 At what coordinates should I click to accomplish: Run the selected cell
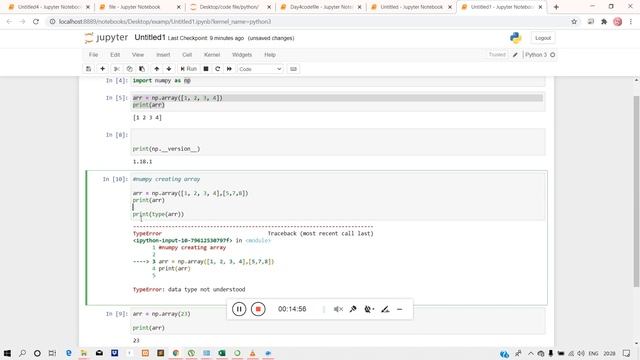[x=189, y=69]
